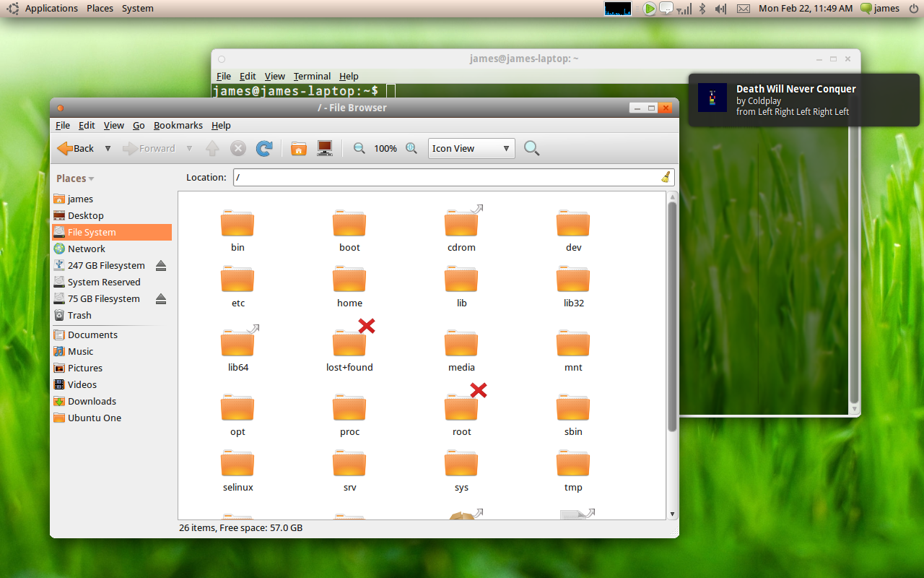Open the System menu in top panel
The height and width of the screenshot is (578, 924).
click(137, 9)
